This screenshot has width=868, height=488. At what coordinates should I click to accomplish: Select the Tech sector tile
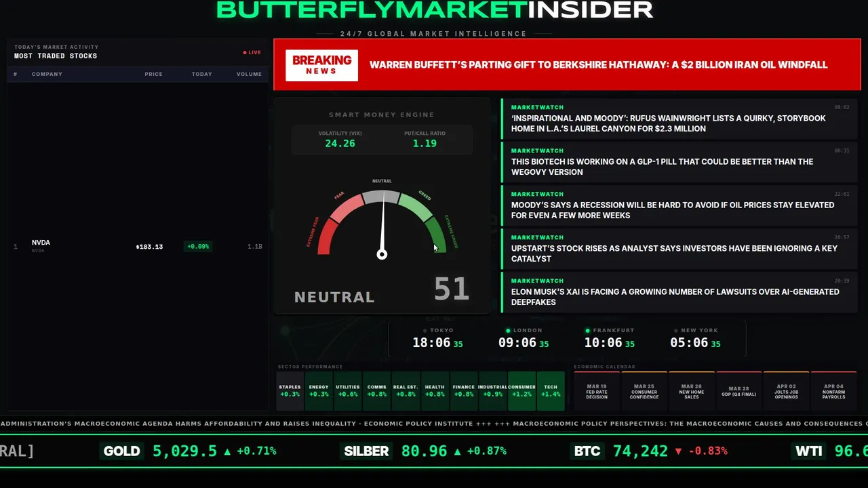[551, 391]
